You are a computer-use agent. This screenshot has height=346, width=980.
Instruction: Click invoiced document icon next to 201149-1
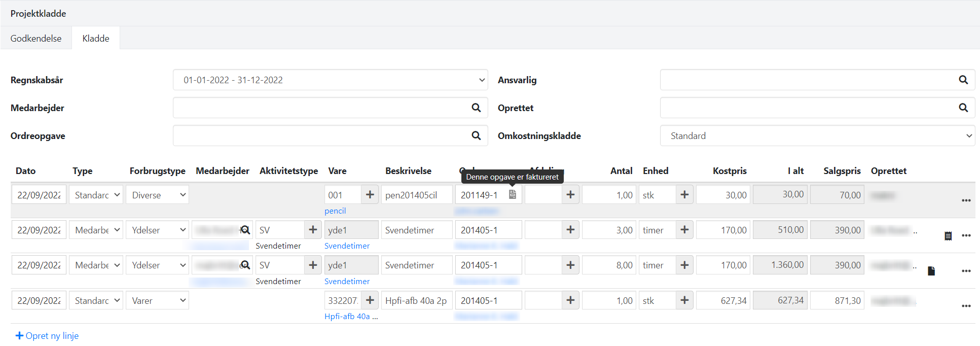tap(513, 194)
